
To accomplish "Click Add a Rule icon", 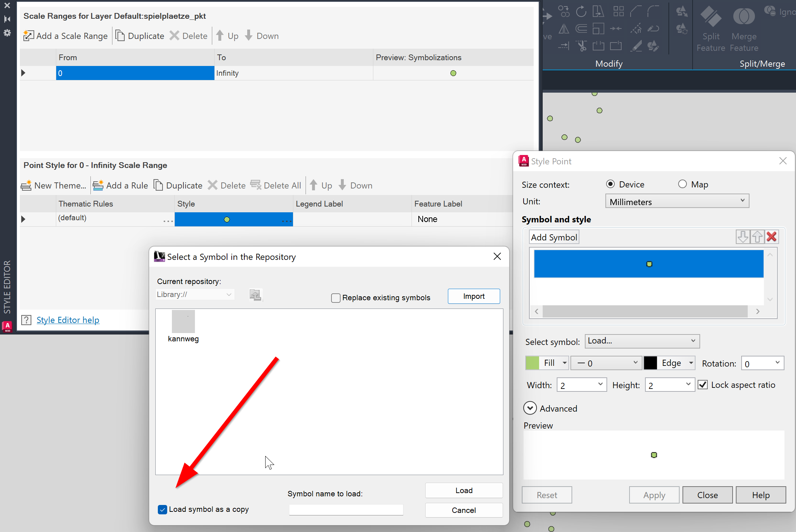I will click(98, 185).
